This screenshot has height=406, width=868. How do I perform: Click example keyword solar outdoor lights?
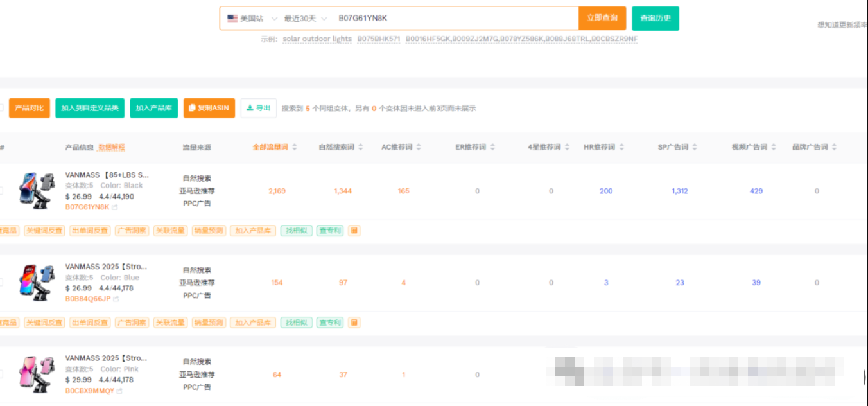tap(317, 39)
